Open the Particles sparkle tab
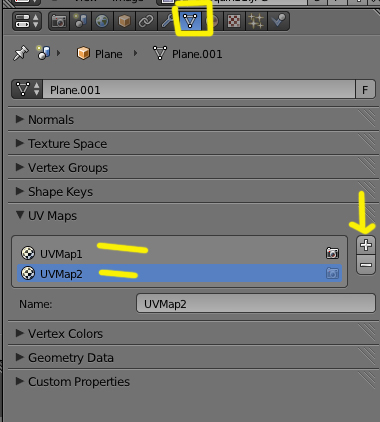The image size is (380, 422). (x=256, y=21)
